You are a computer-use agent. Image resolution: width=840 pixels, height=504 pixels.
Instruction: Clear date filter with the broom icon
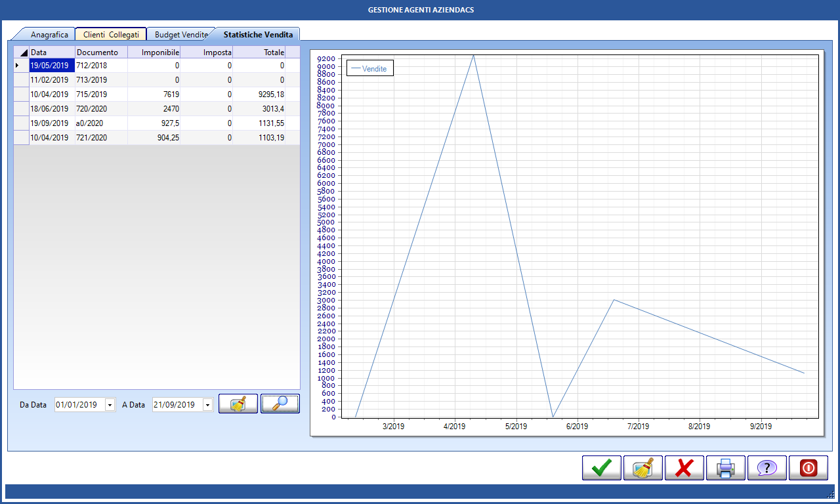238,404
